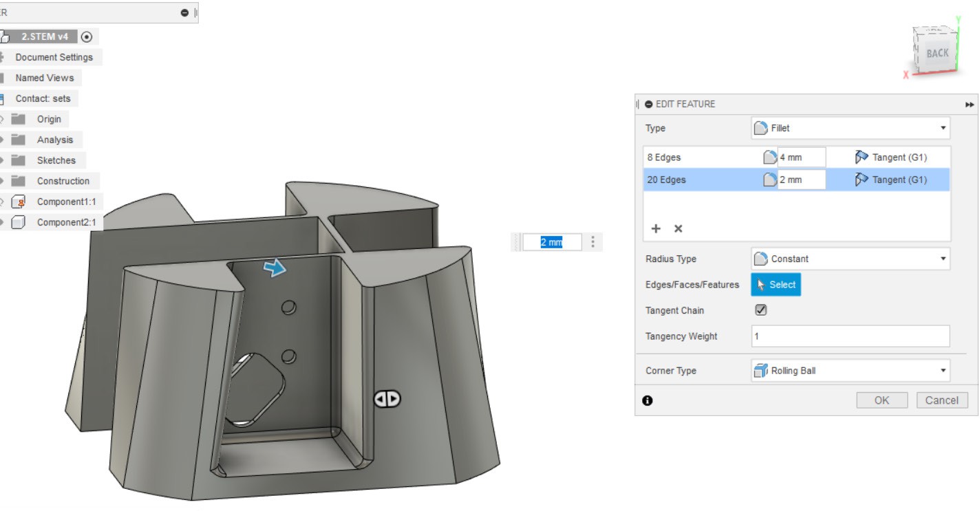Open the Radius Type Constant dropdown
Viewport: 980px width, 511px height.
click(850, 259)
